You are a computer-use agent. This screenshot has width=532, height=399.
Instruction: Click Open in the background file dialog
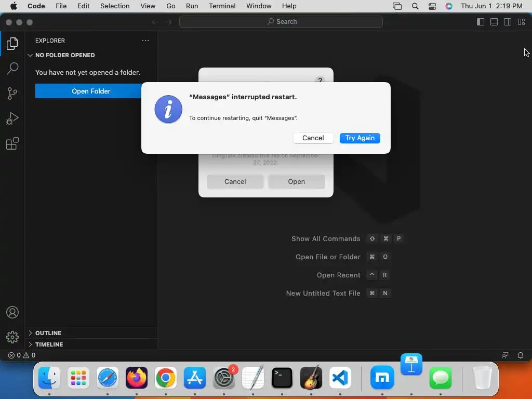(x=296, y=181)
